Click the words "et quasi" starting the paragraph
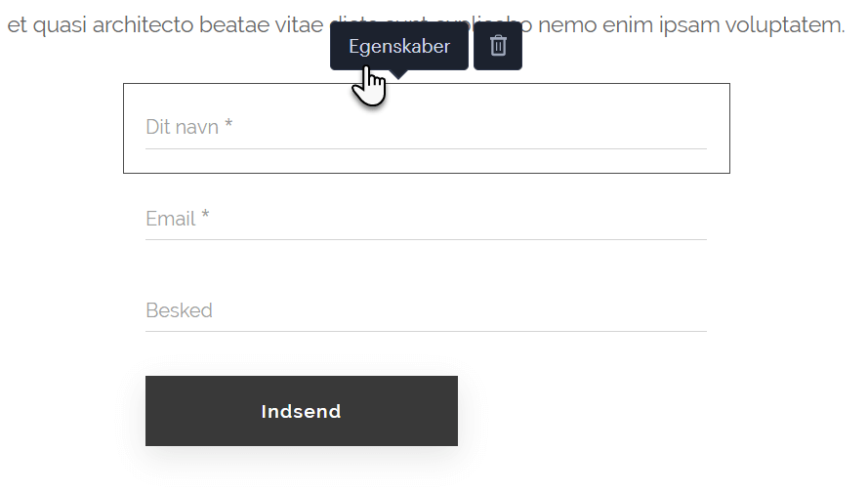This screenshot has height=491, width=868. click(47, 25)
